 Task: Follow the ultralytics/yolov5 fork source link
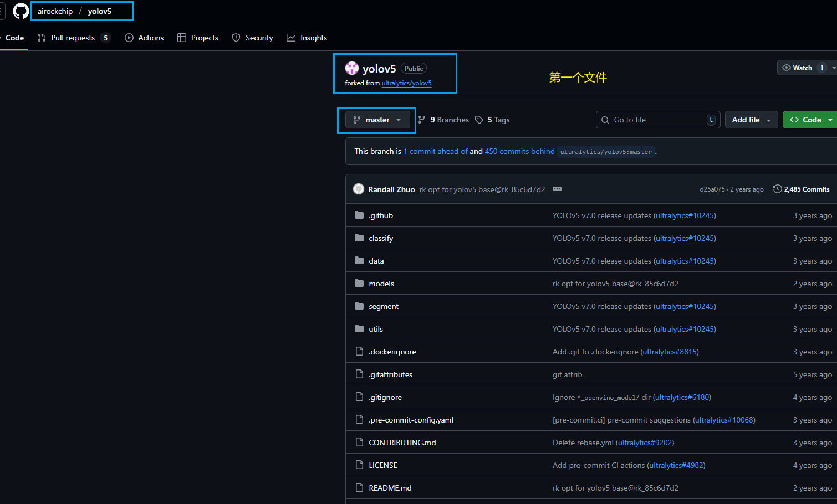coord(406,83)
